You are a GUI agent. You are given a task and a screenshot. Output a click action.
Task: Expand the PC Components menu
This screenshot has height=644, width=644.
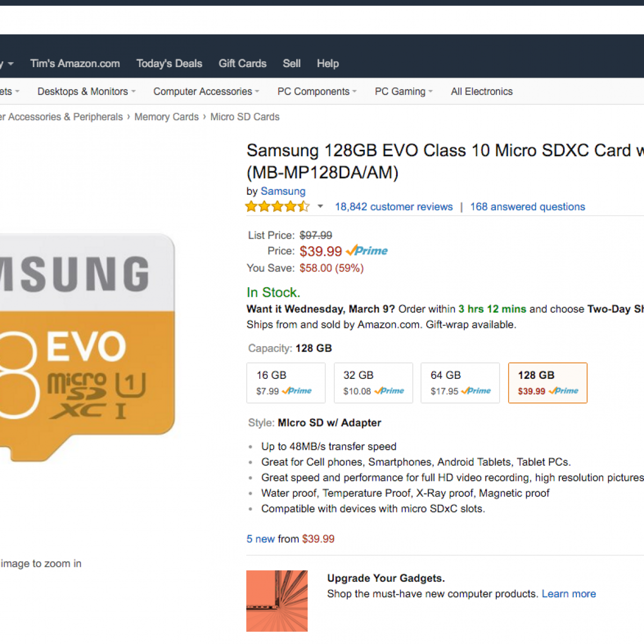coord(317,91)
